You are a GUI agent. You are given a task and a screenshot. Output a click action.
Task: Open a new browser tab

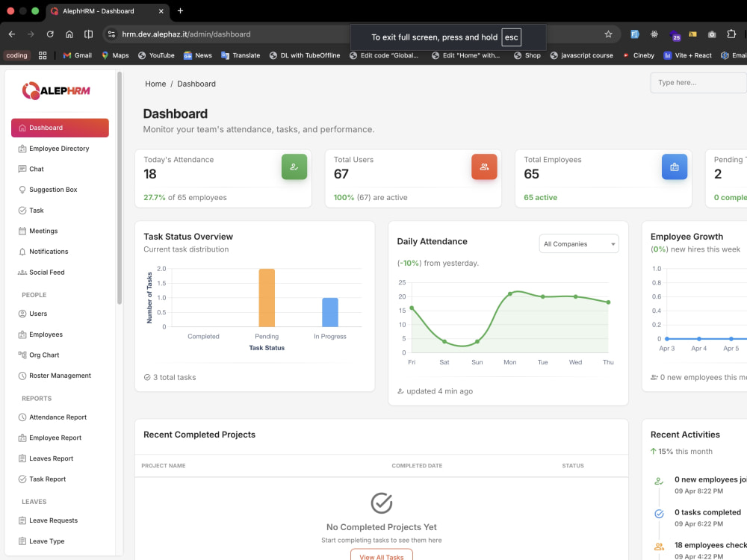180,11
